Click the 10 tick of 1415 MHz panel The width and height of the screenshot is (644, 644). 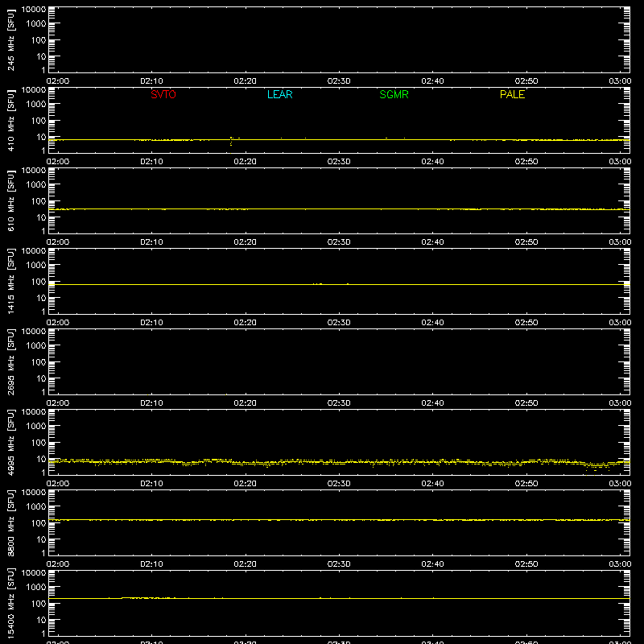point(41,298)
